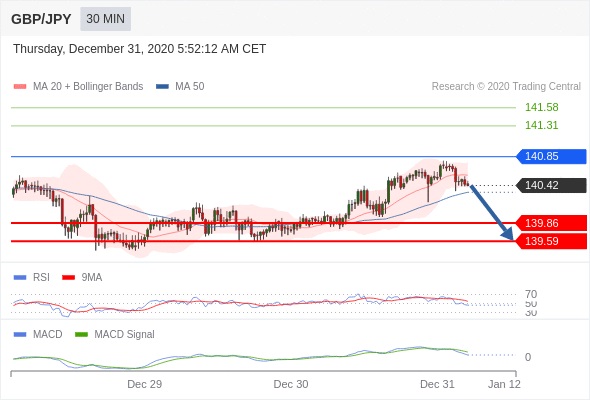Click the 140.42 current price tag

pyautogui.click(x=551, y=185)
